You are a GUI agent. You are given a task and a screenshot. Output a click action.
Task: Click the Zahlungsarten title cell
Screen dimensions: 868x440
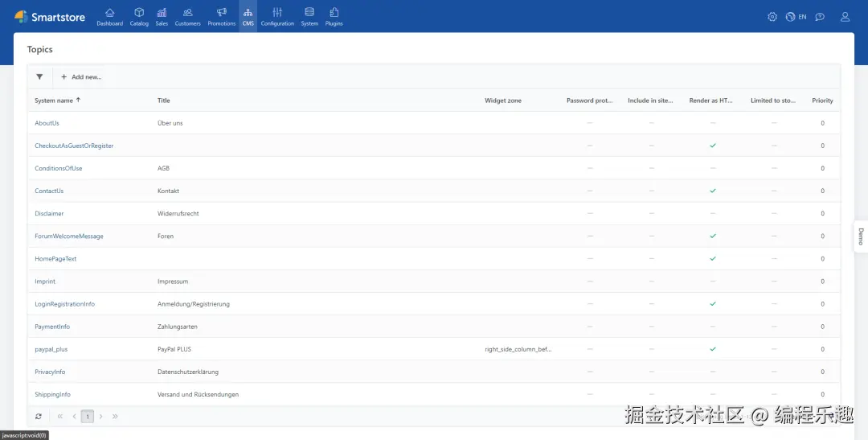click(177, 327)
